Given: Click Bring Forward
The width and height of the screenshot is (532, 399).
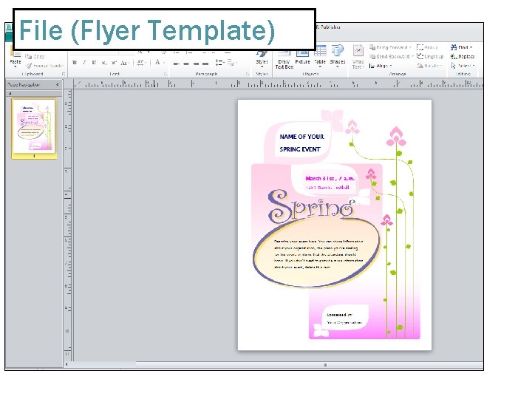Looking at the screenshot, I should click(391, 47).
